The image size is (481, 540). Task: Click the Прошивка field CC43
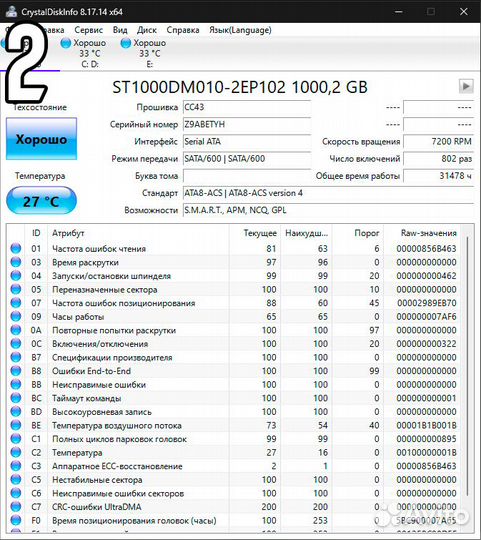tap(247, 107)
